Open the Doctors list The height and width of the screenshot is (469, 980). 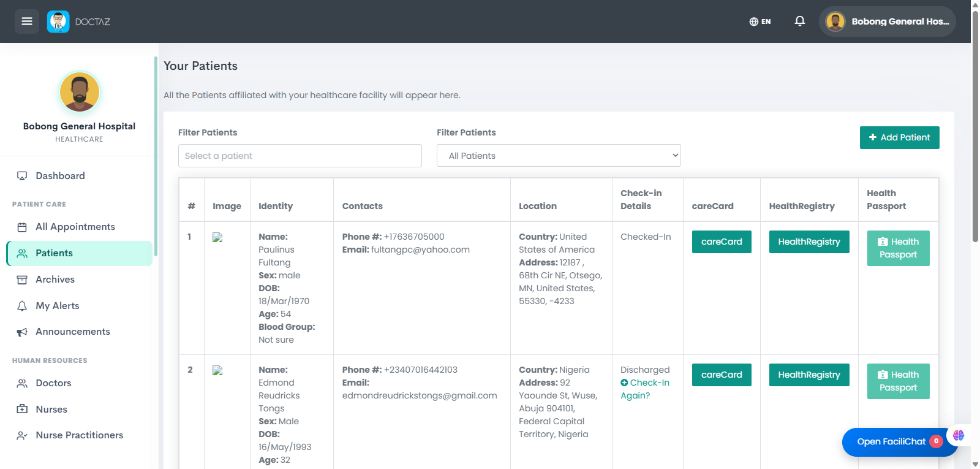(x=80, y=383)
